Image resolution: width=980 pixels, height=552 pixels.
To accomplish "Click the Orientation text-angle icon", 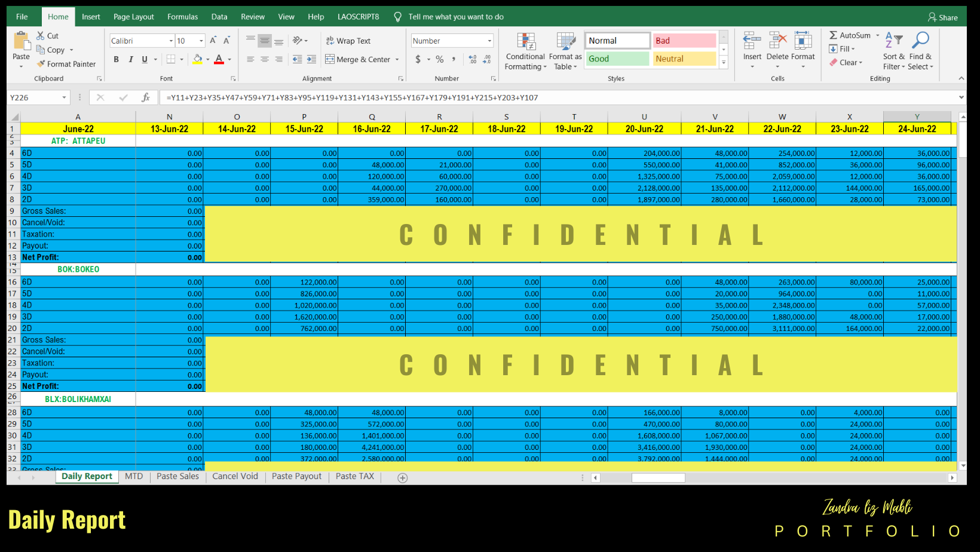I will (x=297, y=41).
